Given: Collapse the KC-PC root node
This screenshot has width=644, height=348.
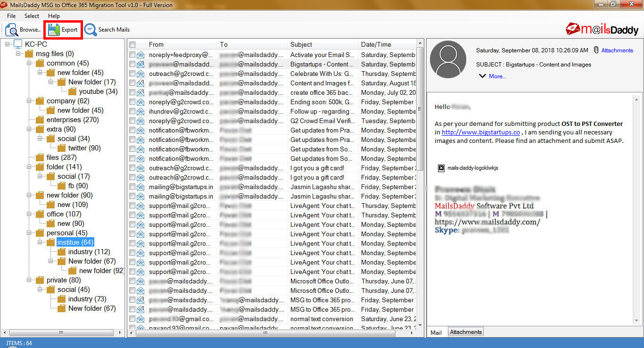Looking at the screenshot, I should 8,44.
